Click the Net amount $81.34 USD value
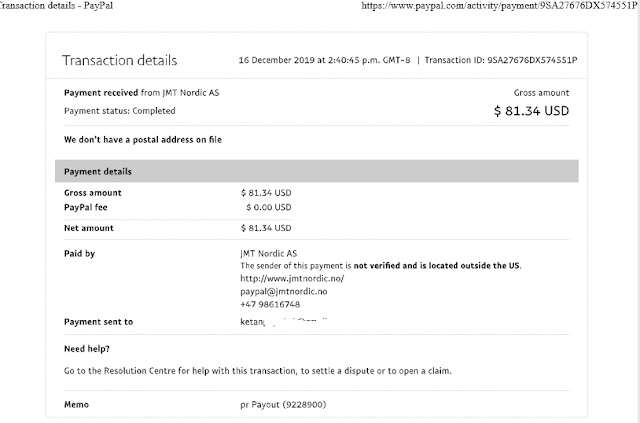 (x=265, y=230)
